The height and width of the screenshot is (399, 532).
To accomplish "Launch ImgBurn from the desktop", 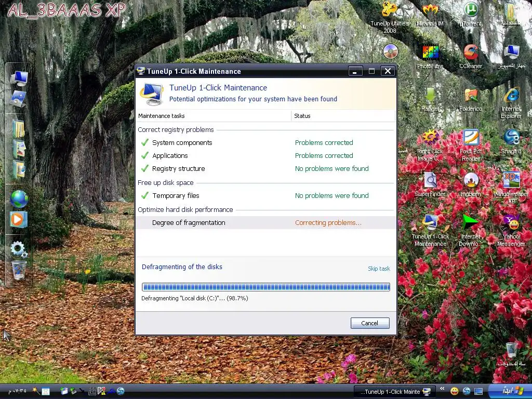I will point(471,185).
